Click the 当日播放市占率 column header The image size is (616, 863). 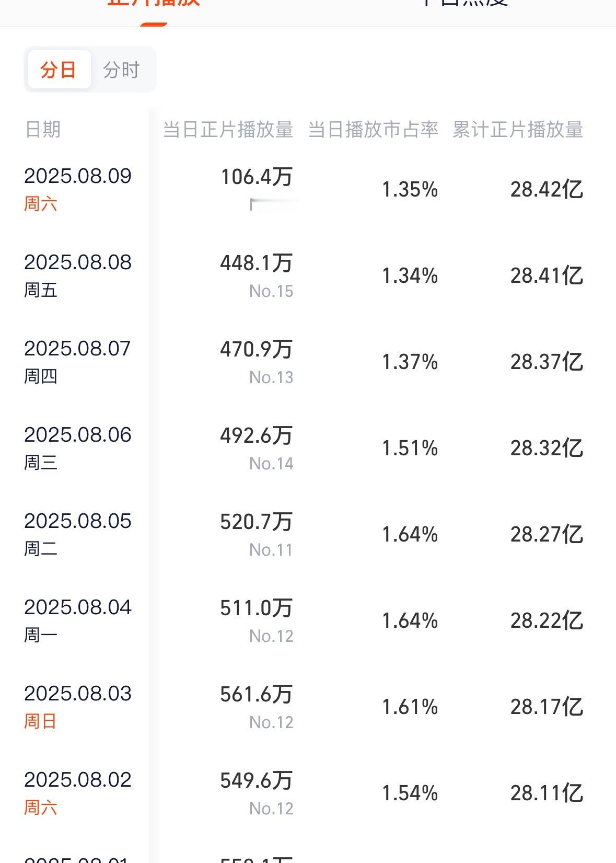373,129
